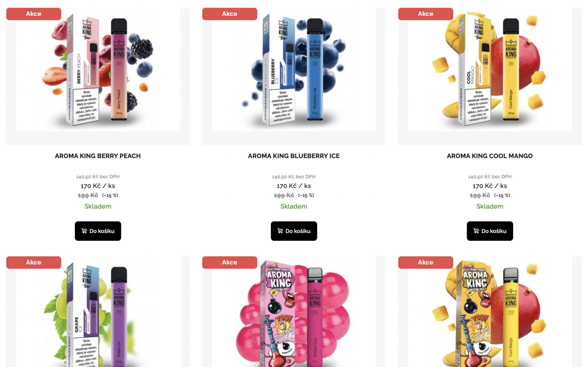Open the Aroma King Blueberry Ice title link
Image resolution: width=588 pixels, height=367 pixels.
[x=294, y=156]
